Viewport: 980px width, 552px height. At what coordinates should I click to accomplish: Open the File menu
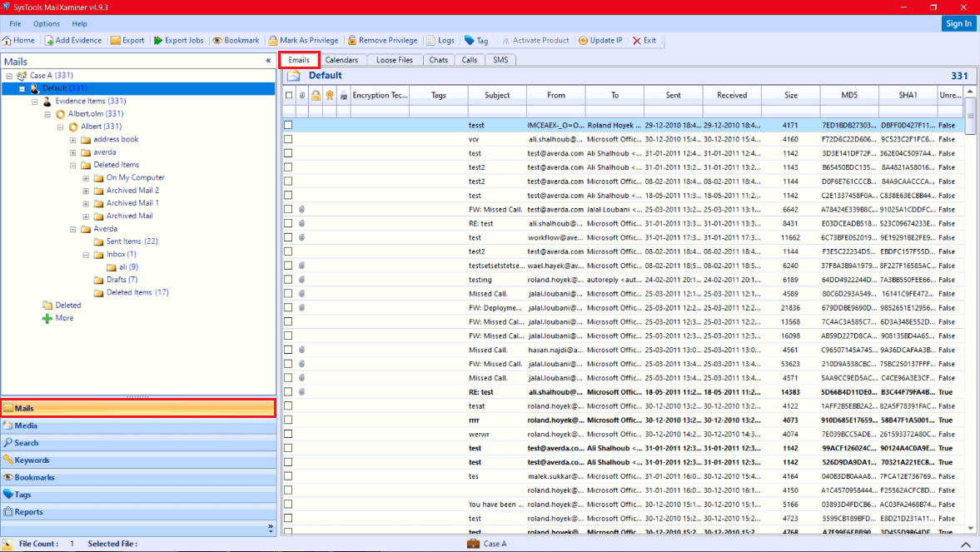(15, 24)
